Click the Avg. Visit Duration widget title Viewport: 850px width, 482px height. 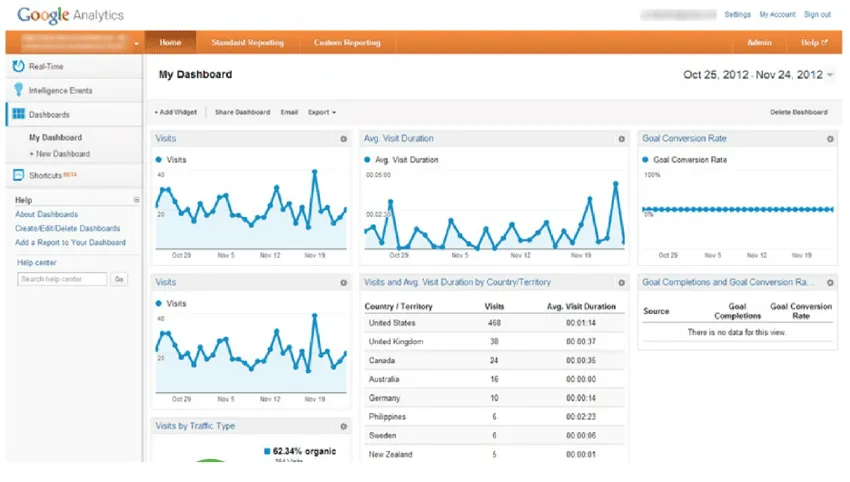[x=398, y=139]
